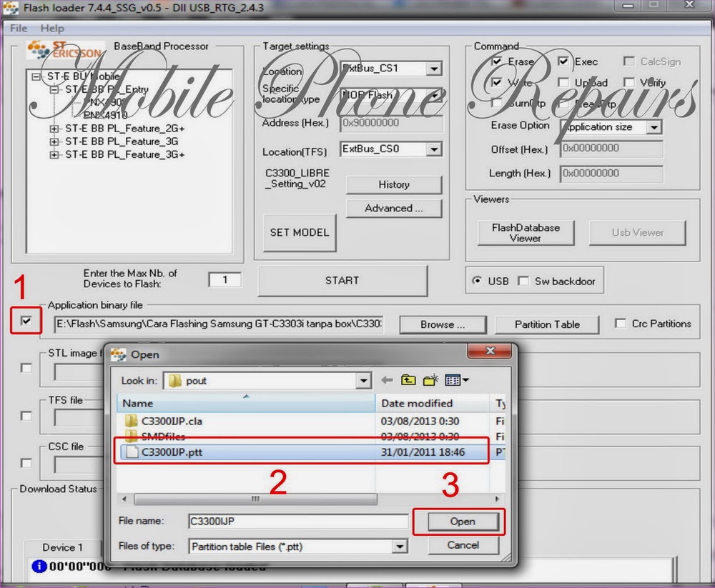Click the info icon in Download Status
715x588 pixels.
[39, 566]
